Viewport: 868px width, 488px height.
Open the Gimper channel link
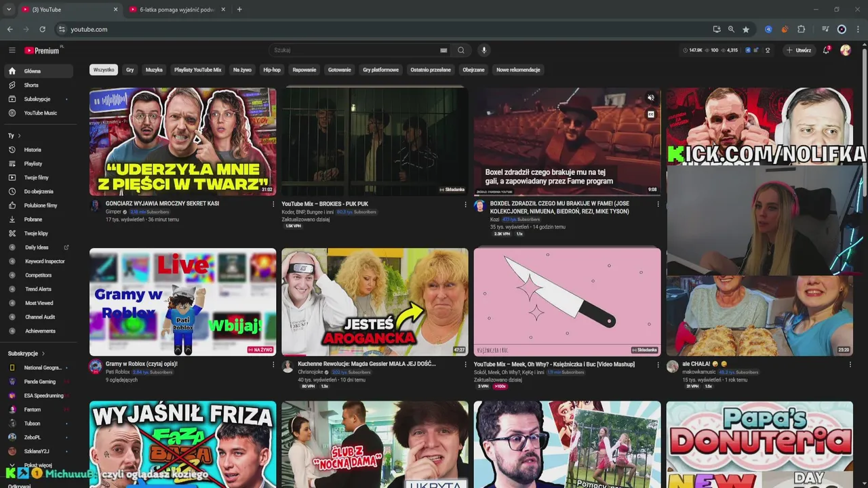(x=113, y=211)
